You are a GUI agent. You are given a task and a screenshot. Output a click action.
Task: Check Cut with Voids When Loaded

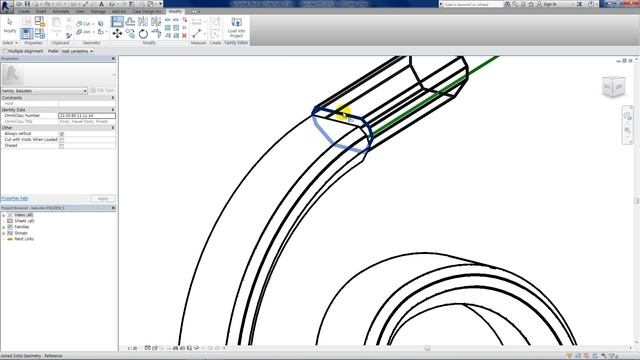coord(62,140)
